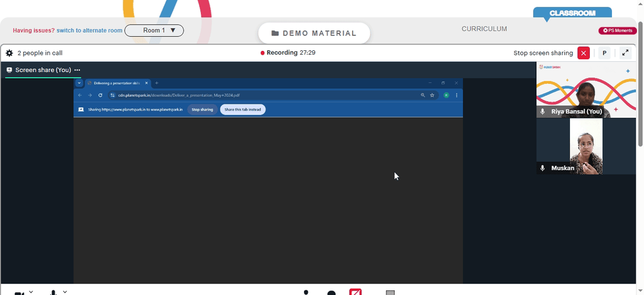Bookmark page with star icon
Viewport: 644px width, 295px height.
pyautogui.click(x=432, y=95)
